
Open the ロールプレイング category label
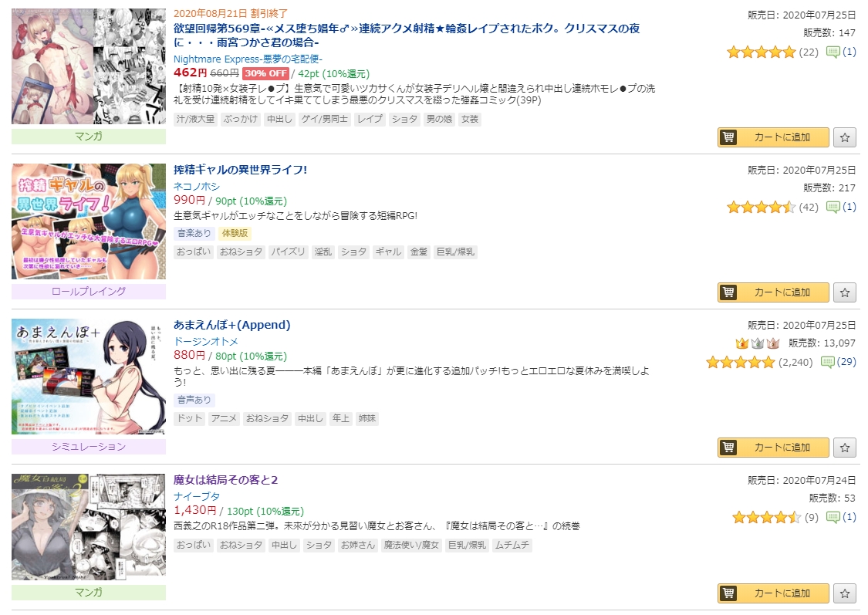[x=89, y=291]
